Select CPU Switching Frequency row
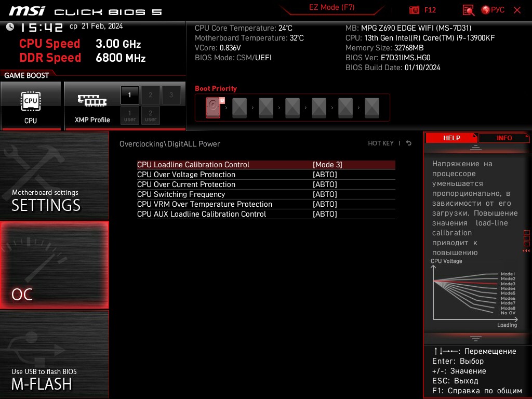This screenshot has width=532, height=399. 266,194
